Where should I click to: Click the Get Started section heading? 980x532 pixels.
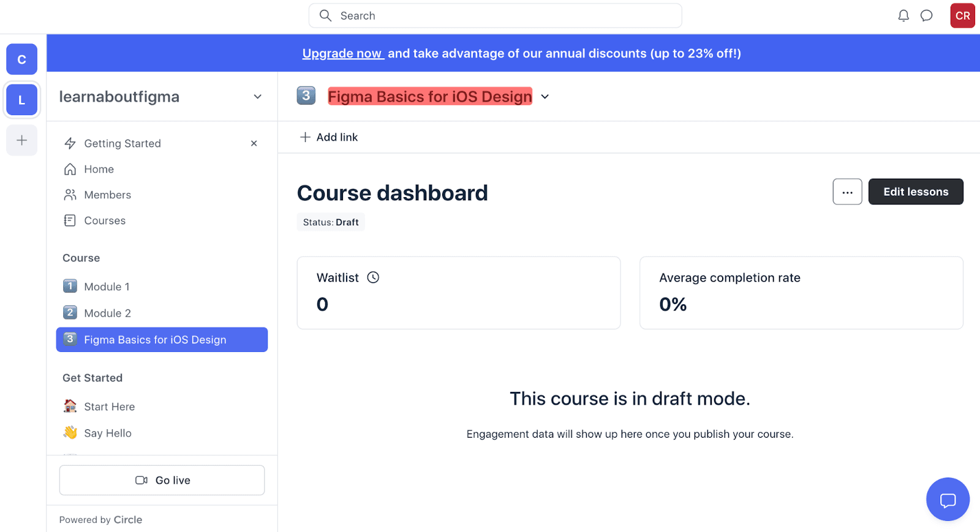92,378
